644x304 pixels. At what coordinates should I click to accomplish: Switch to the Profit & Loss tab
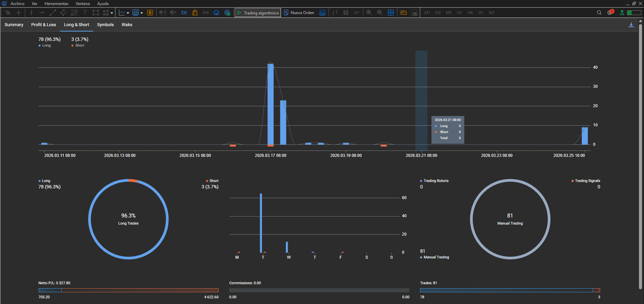click(x=44, y=25)
